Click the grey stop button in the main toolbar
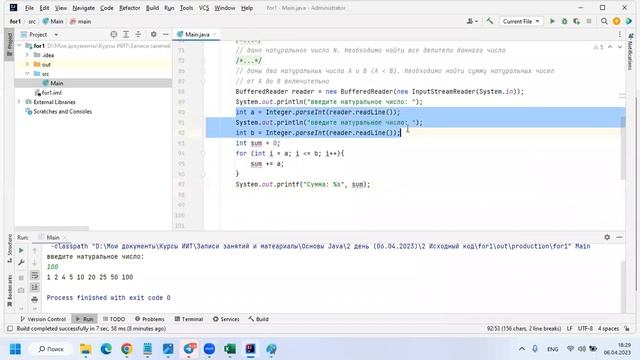 (x=589, y=21)
